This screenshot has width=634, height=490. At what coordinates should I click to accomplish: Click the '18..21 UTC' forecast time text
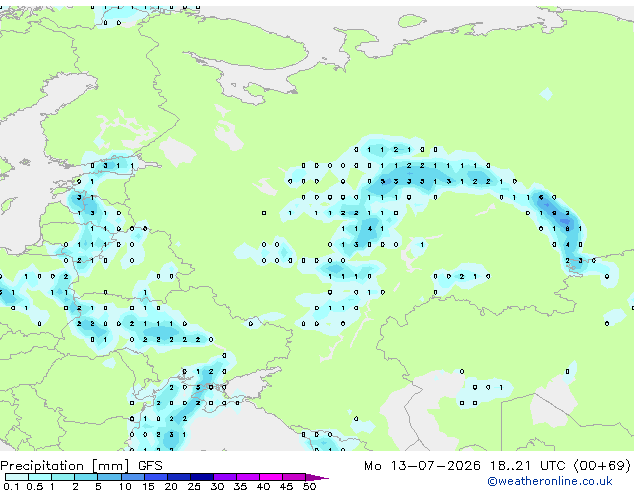529,466
